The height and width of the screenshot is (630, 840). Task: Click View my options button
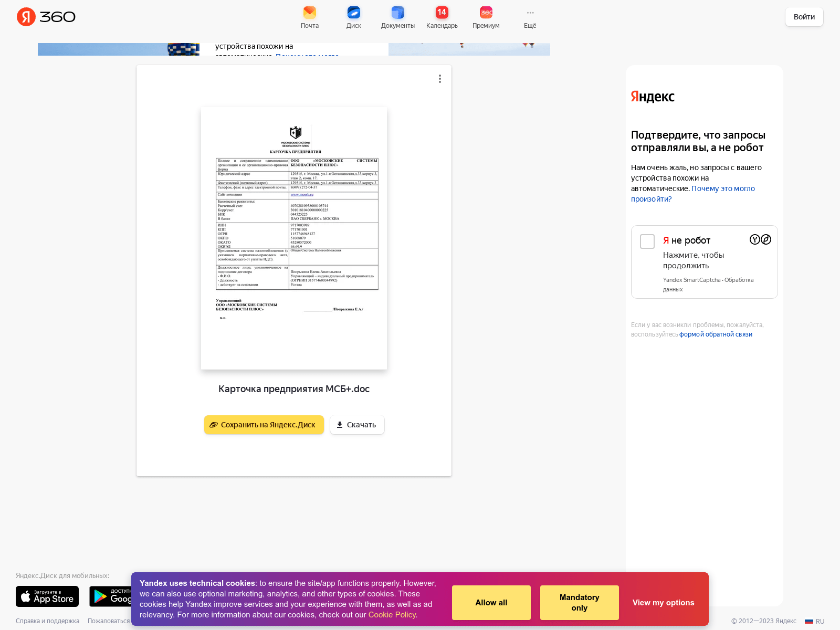664,603
